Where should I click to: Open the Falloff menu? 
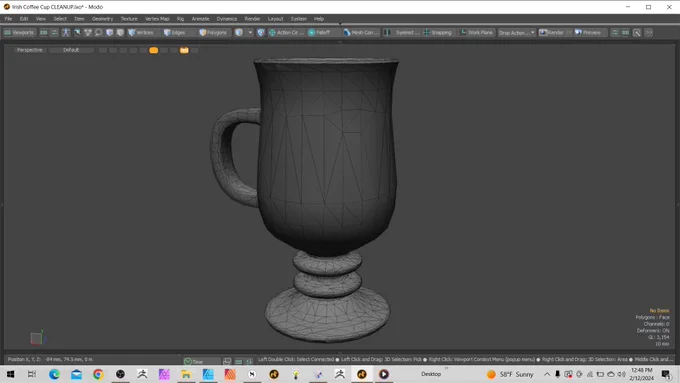323,33
